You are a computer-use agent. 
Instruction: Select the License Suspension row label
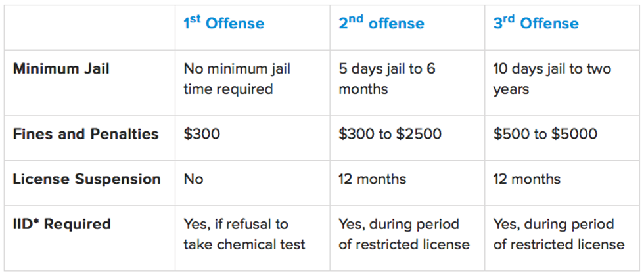87,179
